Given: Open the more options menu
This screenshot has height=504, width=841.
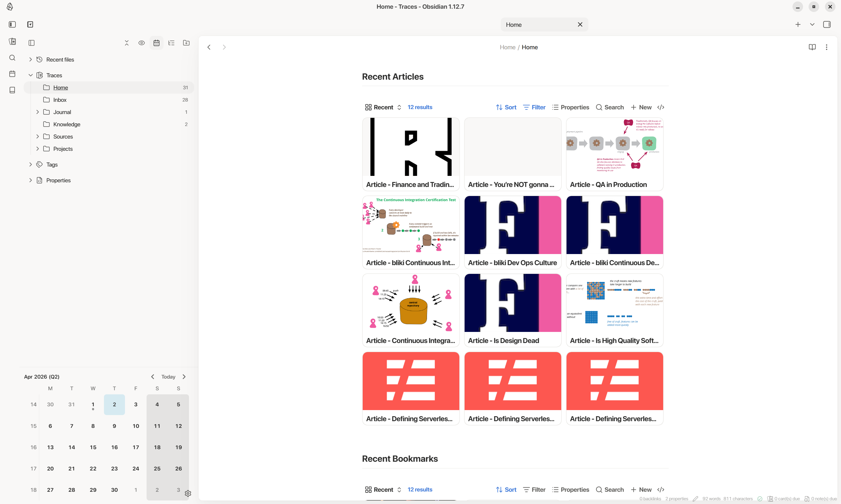Looking at the screenshot, I should click(x=827, y=47).
